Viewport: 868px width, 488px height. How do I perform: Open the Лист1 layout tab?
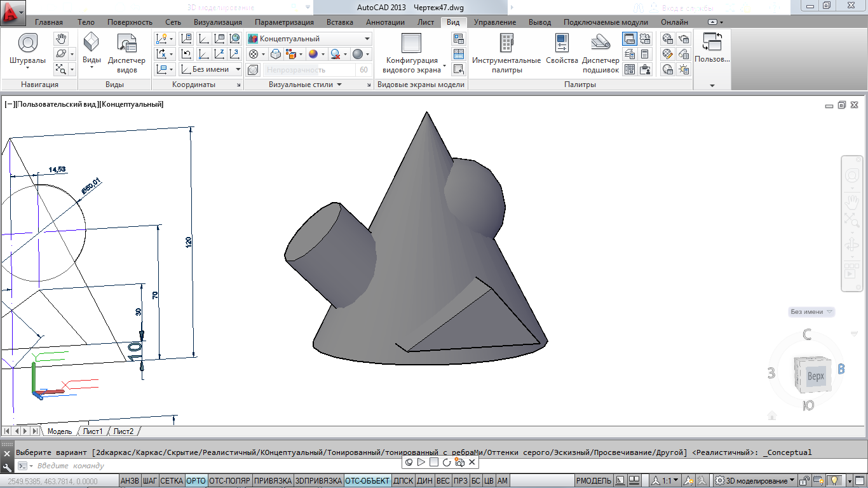coord(93,431)
